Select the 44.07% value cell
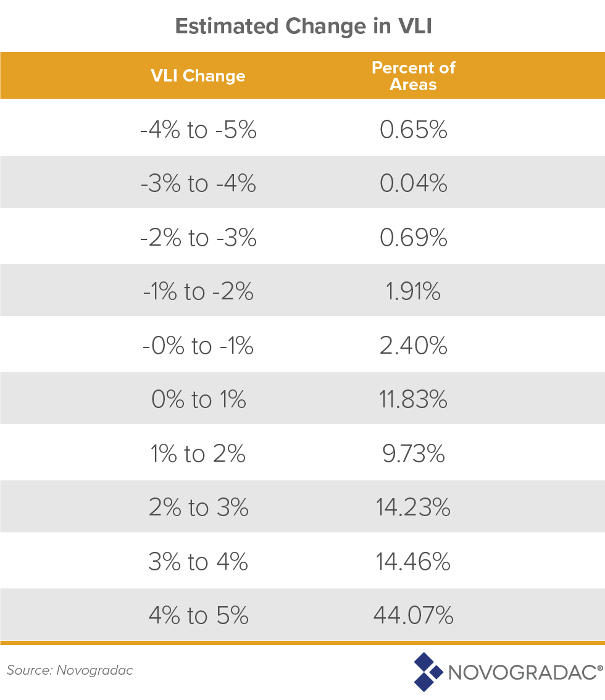The width and height of the screenshot is (605, 700). coord(413,615)
